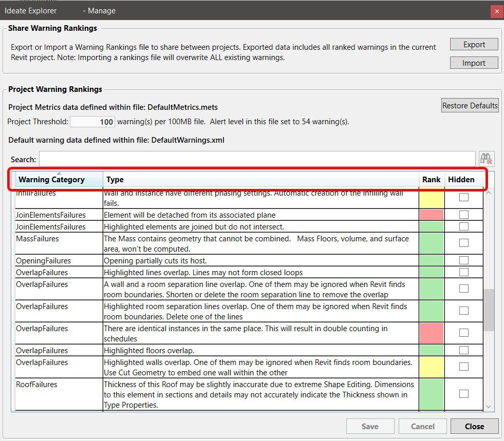
Task: Click into the Search text box
Action: tap(257, 159)
